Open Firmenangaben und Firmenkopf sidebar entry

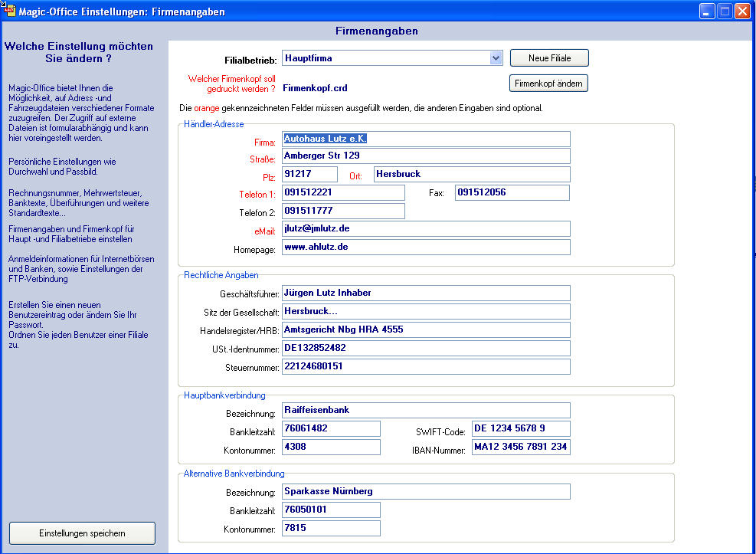click(x=71, y=234)
